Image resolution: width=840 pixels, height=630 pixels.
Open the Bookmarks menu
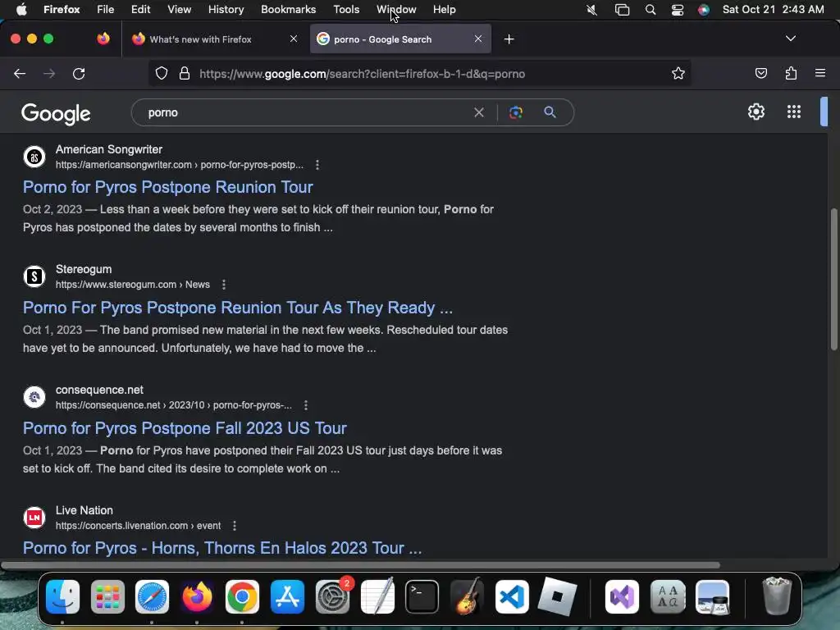point(288,10)
